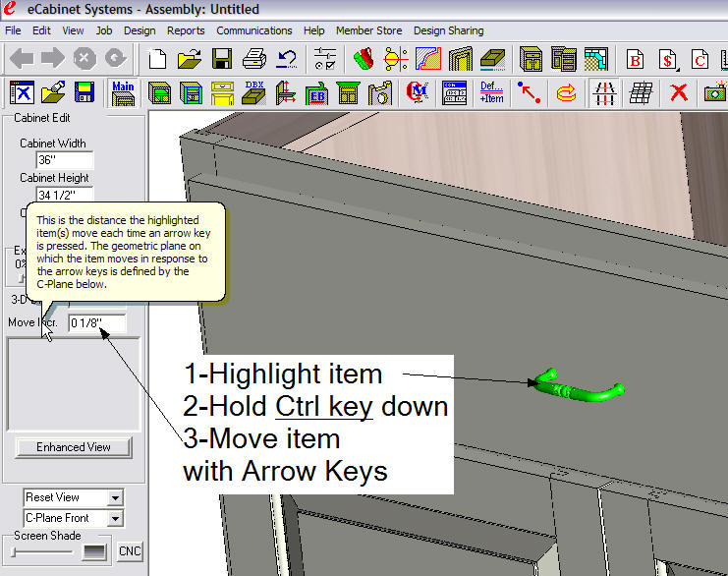This screenshot has width=728, height=576.
Task: Click the CM red and blue icon
Action: click(x=417, y=92)
